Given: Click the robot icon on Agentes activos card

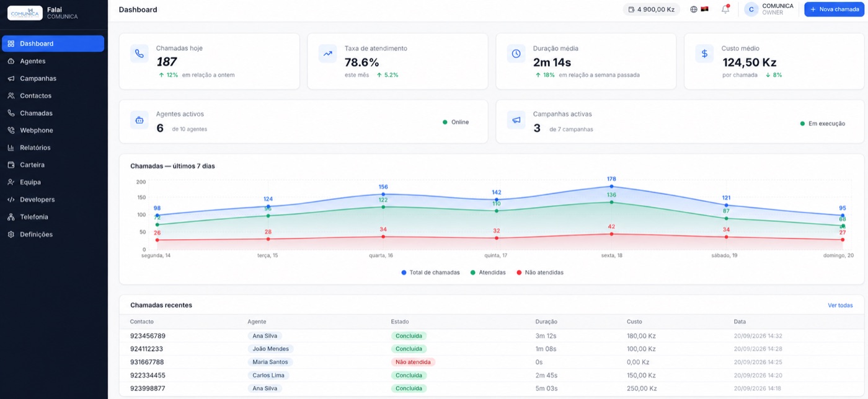Looking at the screenshot, I should 139,120.
